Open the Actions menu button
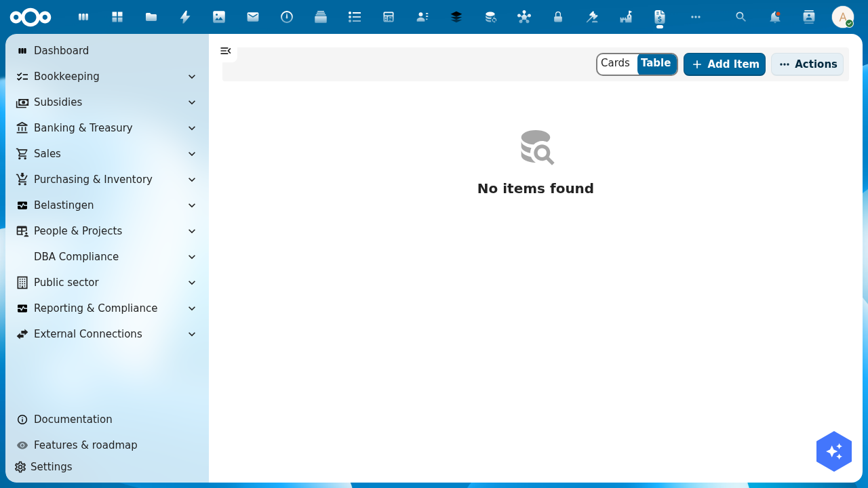This screenshot has width=868, height=488. click(x=807, y=64)
